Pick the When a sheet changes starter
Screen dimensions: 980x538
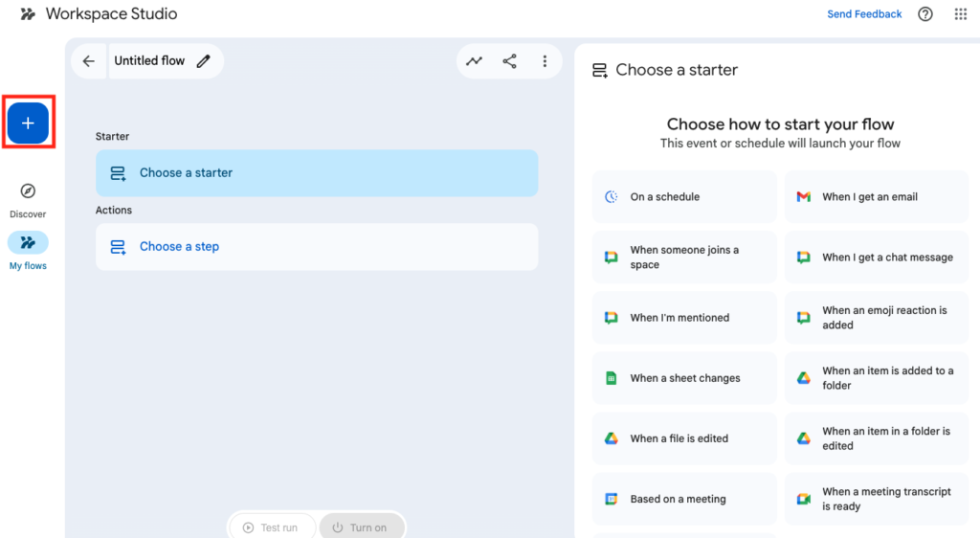tap(683, 378)
